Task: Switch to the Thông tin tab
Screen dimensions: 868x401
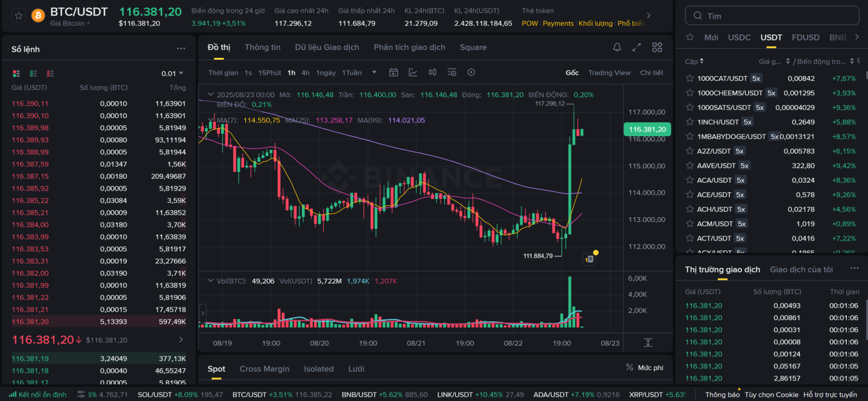Action: [x=263, y=47]
